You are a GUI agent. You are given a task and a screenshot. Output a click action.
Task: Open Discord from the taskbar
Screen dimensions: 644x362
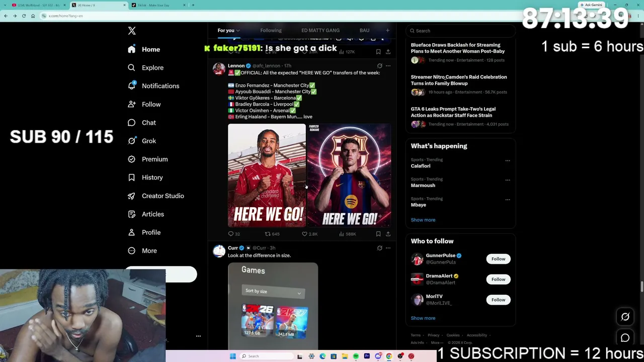pos(378,356)
